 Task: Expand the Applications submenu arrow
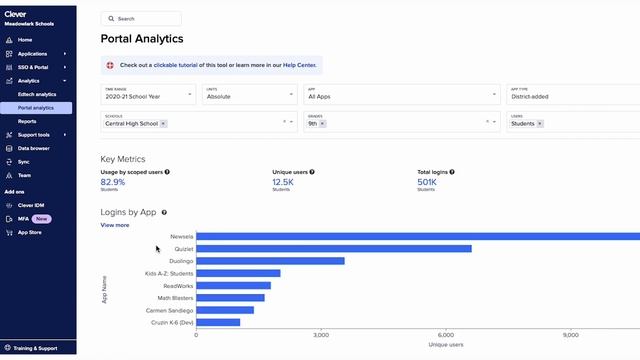(64, 54)
